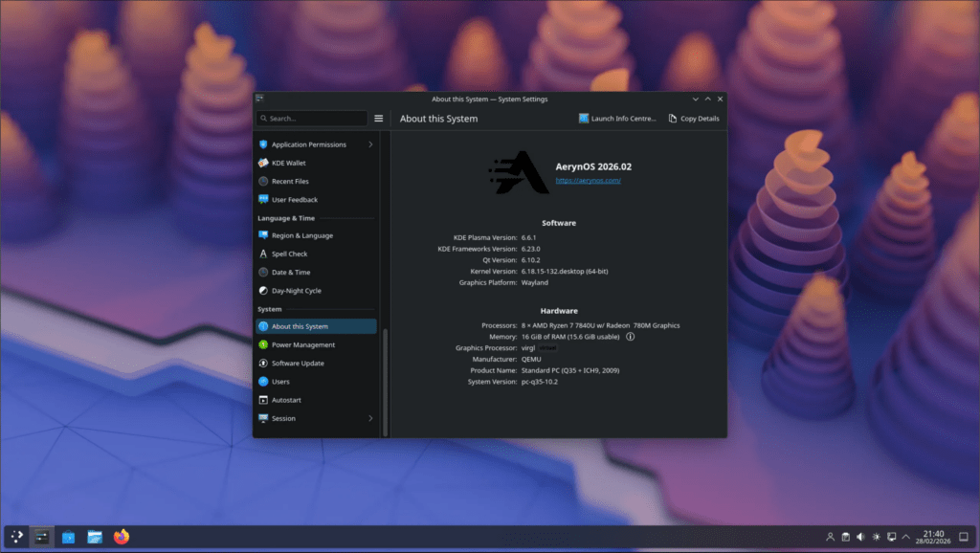Click the info icon next to Memory

point(631,336)
